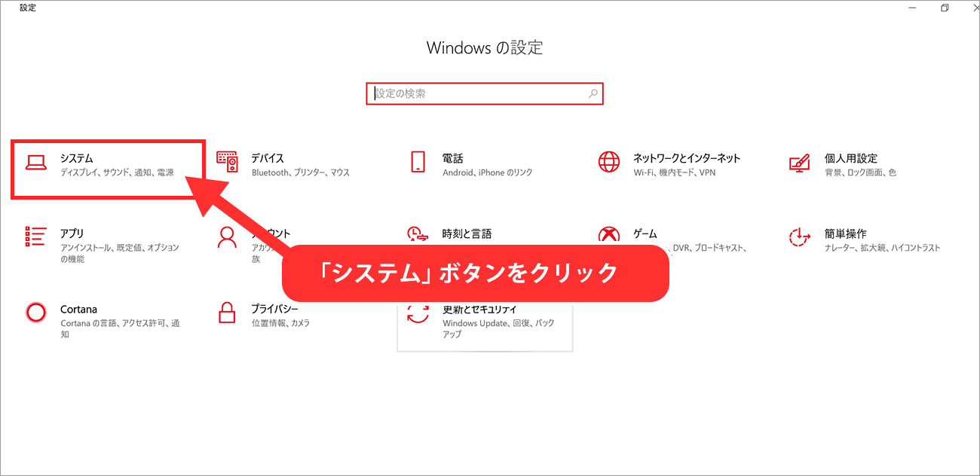Click the 時刻と言語 label
This screenshot has height=476, width=980.
[x=467, y=233]
